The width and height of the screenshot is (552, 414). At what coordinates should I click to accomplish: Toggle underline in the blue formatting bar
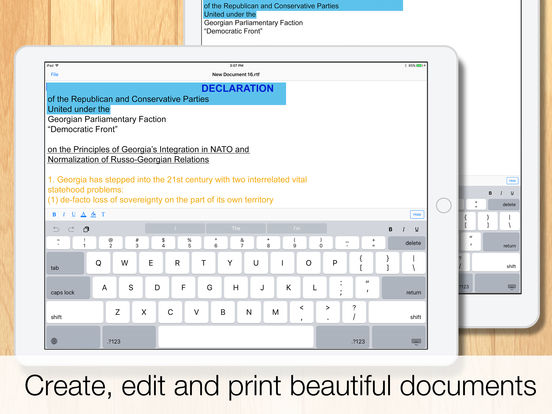pos(74,214)
